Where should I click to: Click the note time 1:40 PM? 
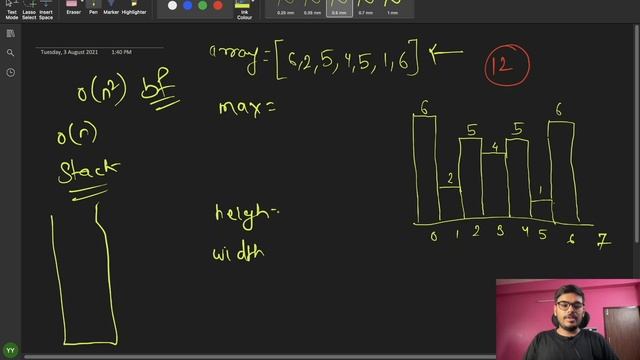pos(121,52)
